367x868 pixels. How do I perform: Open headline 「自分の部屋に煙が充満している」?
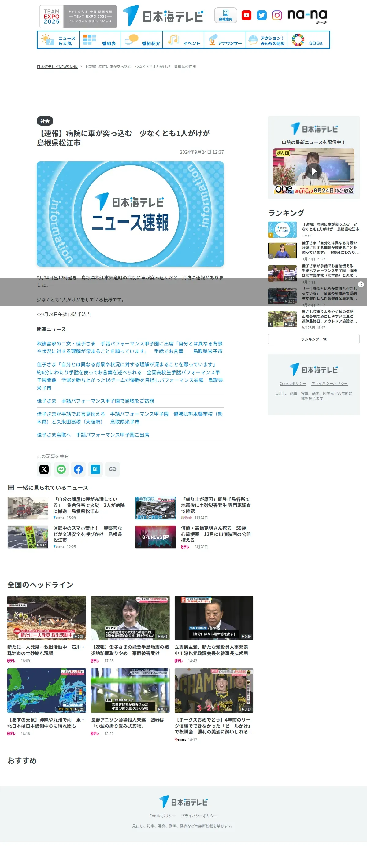point(89,505)
